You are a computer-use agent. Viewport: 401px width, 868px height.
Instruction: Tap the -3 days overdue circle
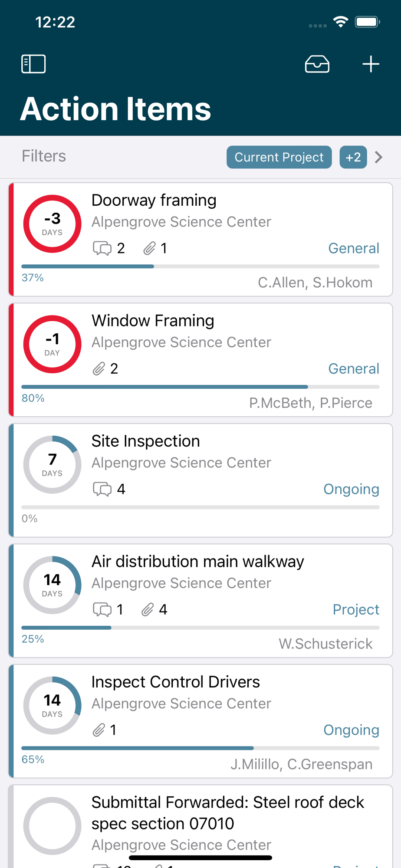point(52,224)
